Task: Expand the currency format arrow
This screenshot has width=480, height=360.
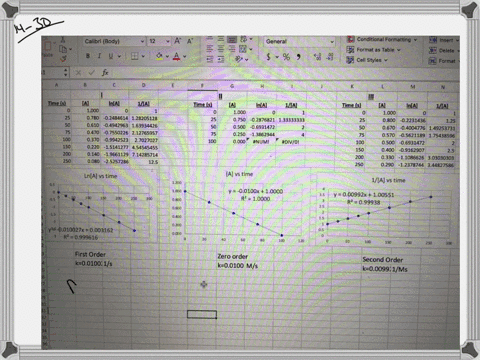Action: [x=277, y=57]
